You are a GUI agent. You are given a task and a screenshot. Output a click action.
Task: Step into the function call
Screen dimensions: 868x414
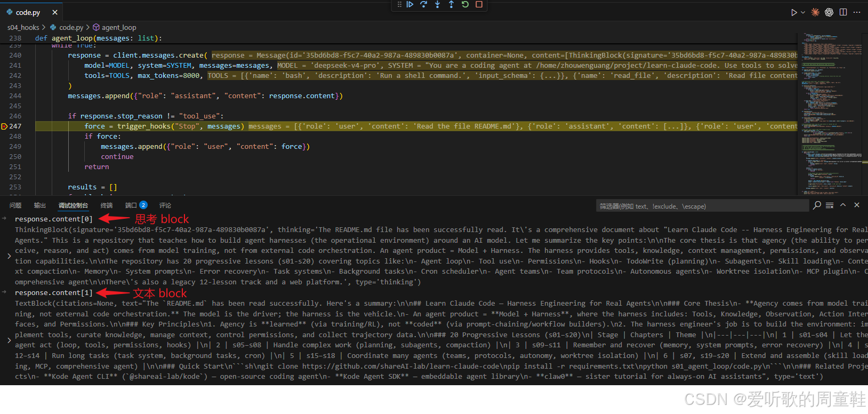pyautogui.click(x=437, y=4)
